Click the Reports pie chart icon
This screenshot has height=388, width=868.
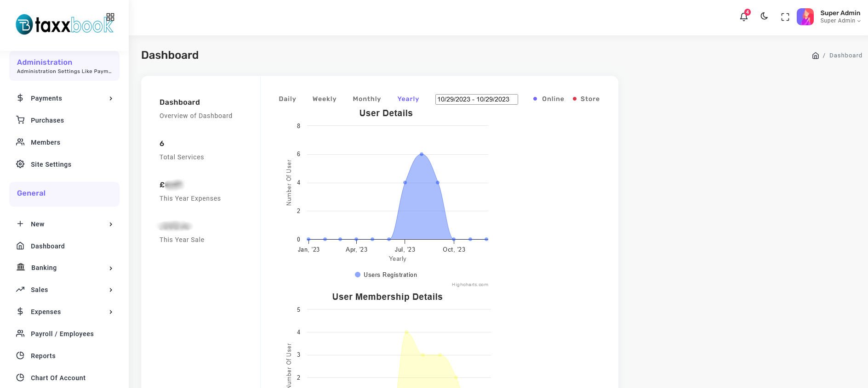tap(20, 355)
